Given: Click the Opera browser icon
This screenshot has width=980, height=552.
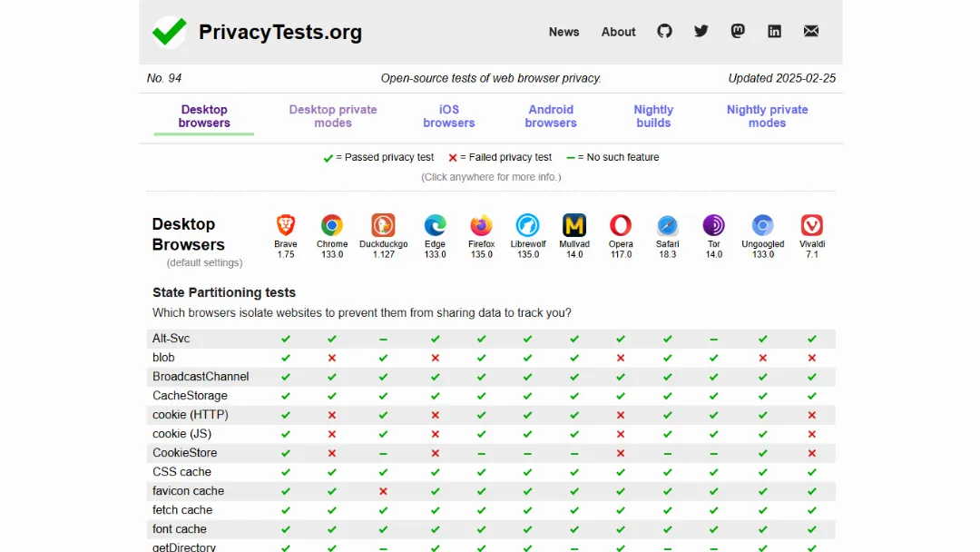Looking at the screenshot, I should coord(621,225).
